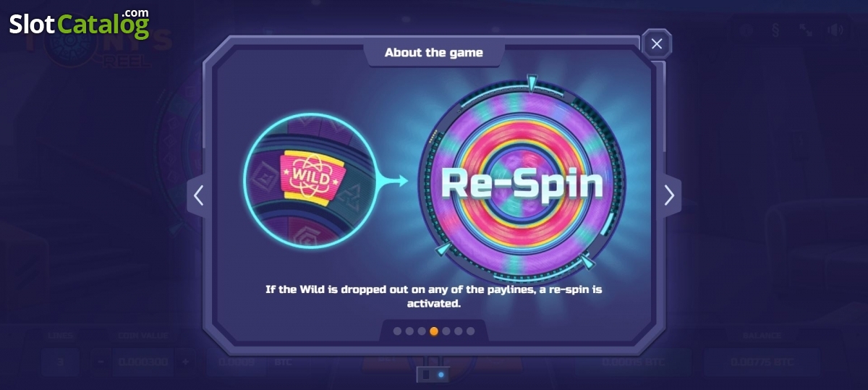Viewport: 868px width, 390px height.
Task: Go to the next info page arrow
Action: [669, 195]
